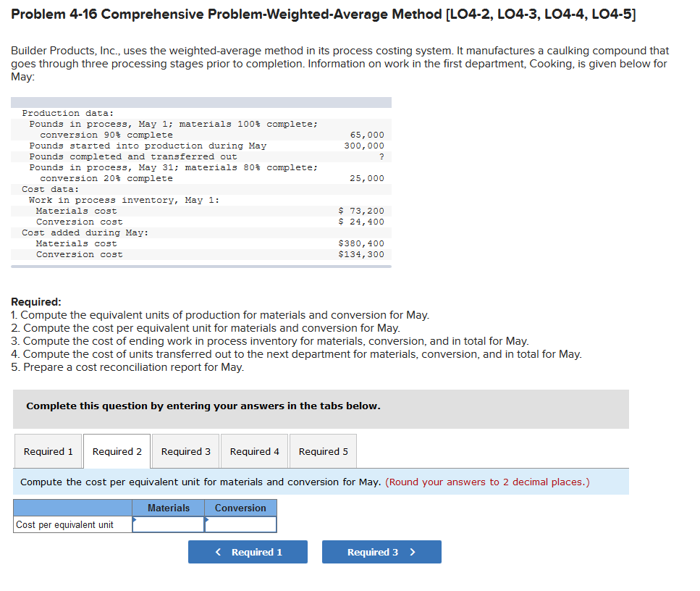Screen dimensions: 700x591
Task: Open the Required 3 tab
Action: pos(185,450)
